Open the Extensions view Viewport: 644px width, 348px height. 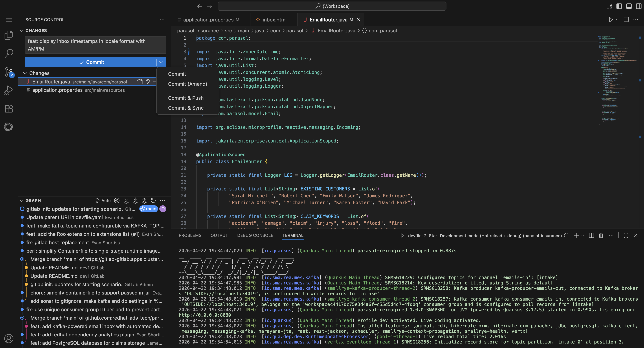(x=9, y=108)
